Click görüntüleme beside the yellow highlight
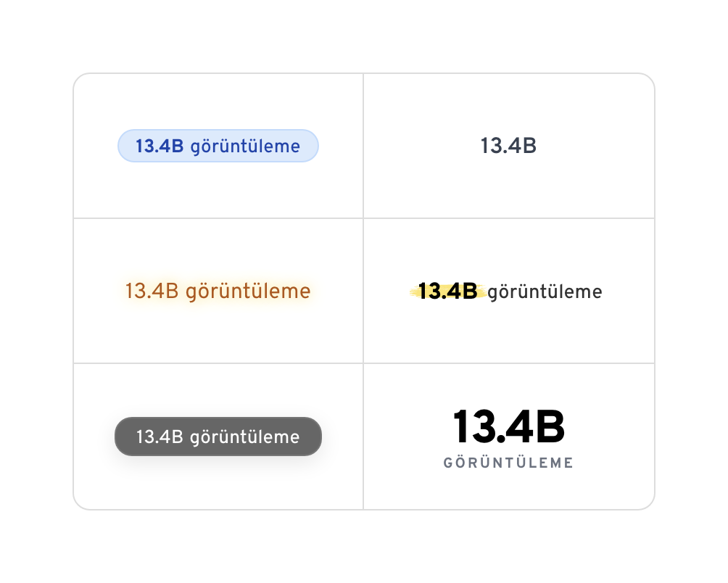This screenshot has width=728, height=583. point(545,292)
